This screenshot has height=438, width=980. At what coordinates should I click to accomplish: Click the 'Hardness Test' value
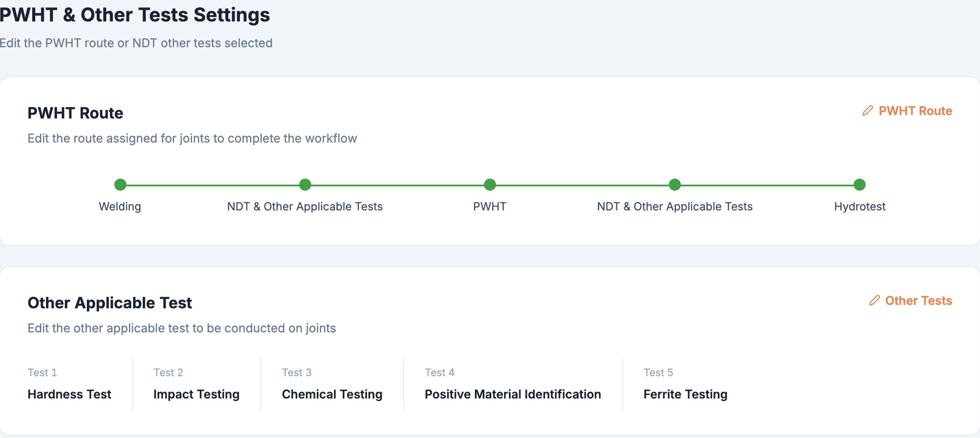(69, 394)
